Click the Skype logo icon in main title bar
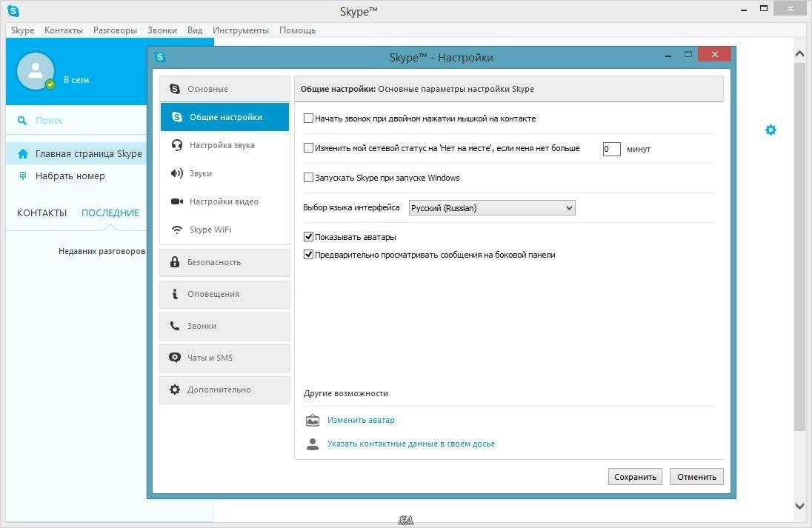This screenshot has height=528, width=812. point(13,10)
